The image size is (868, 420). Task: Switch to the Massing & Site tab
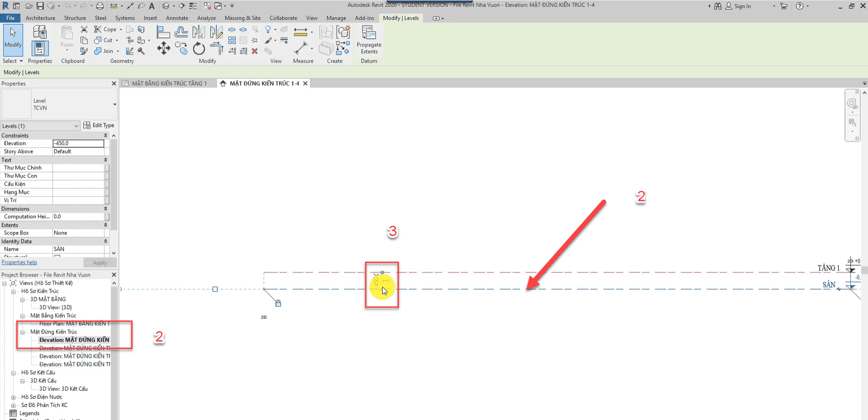pyautogui.click(x=242, y=18)
